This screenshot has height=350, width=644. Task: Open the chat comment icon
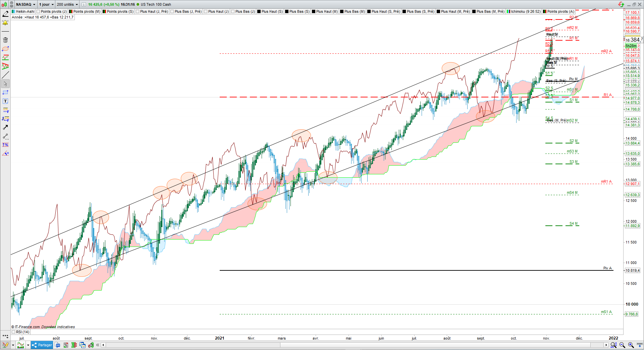click(x=58, y=345)
